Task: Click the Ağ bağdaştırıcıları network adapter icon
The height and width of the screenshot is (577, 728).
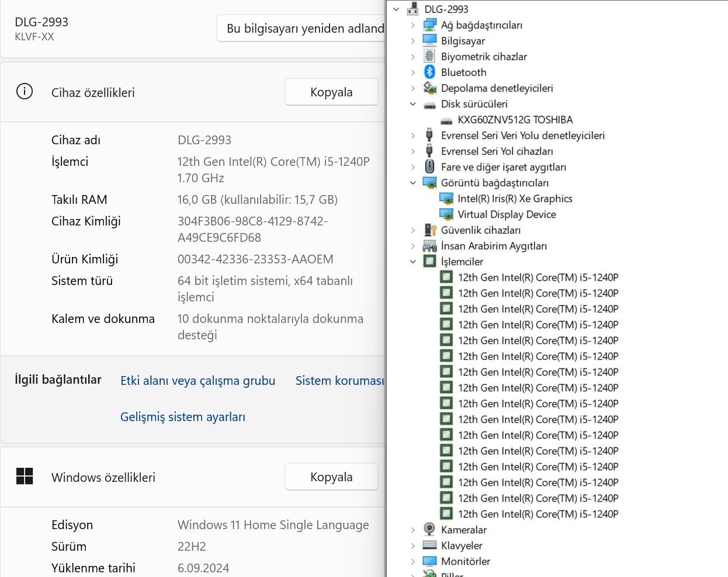Action: coord(429,25)
